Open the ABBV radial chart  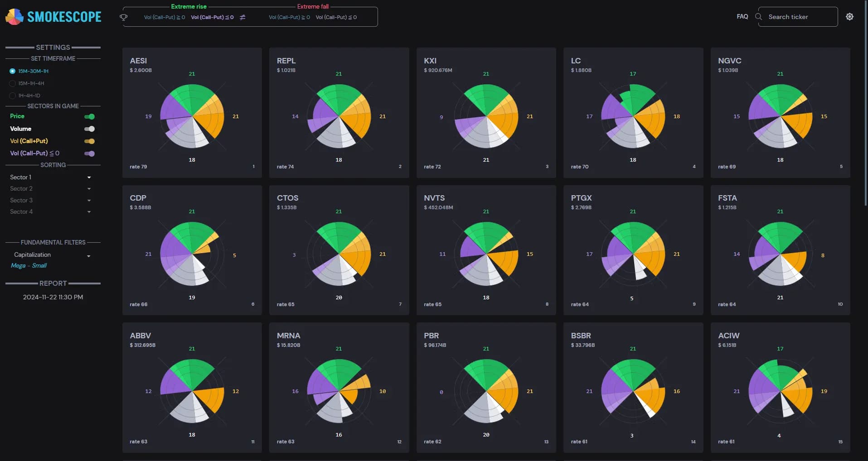(192, 391)
